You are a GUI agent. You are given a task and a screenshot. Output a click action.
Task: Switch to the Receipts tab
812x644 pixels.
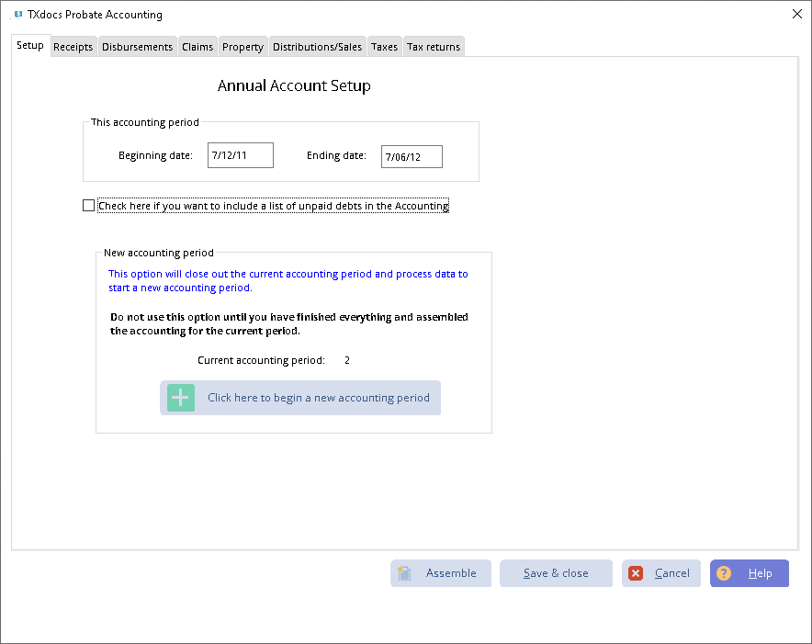click(x=73, y=47)
